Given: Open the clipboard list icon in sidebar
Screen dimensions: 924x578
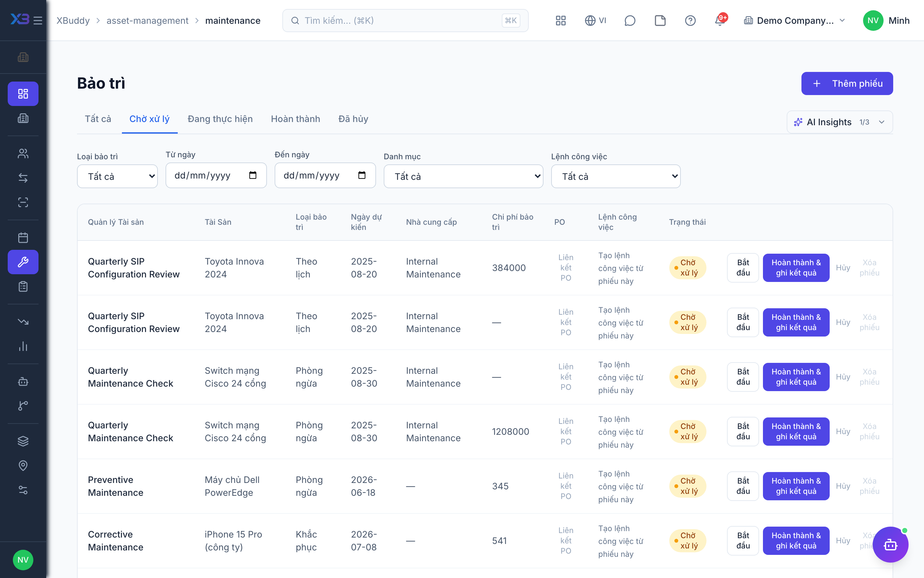Looking at the screenshot, I should coord(23,286).
